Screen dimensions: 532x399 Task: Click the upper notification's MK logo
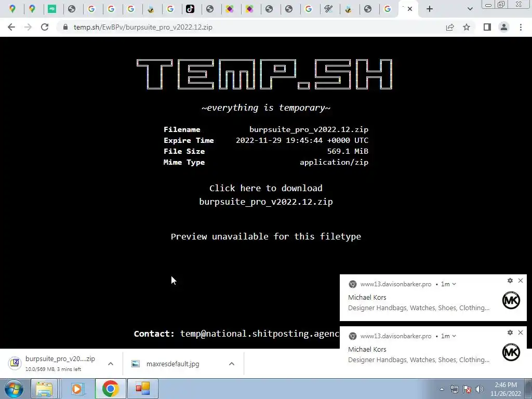click(511, 300)
